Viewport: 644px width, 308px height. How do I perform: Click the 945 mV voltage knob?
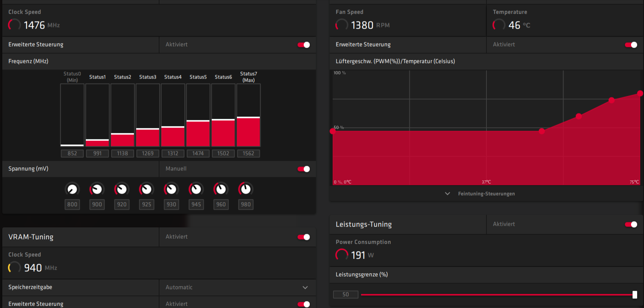(x=196, y=189)
